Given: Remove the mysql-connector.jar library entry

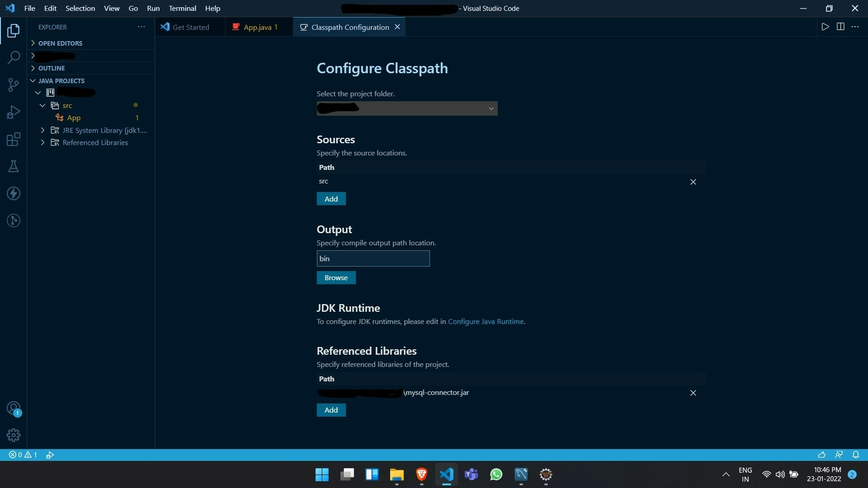Looking at the screenshot, I should (693, 393).
